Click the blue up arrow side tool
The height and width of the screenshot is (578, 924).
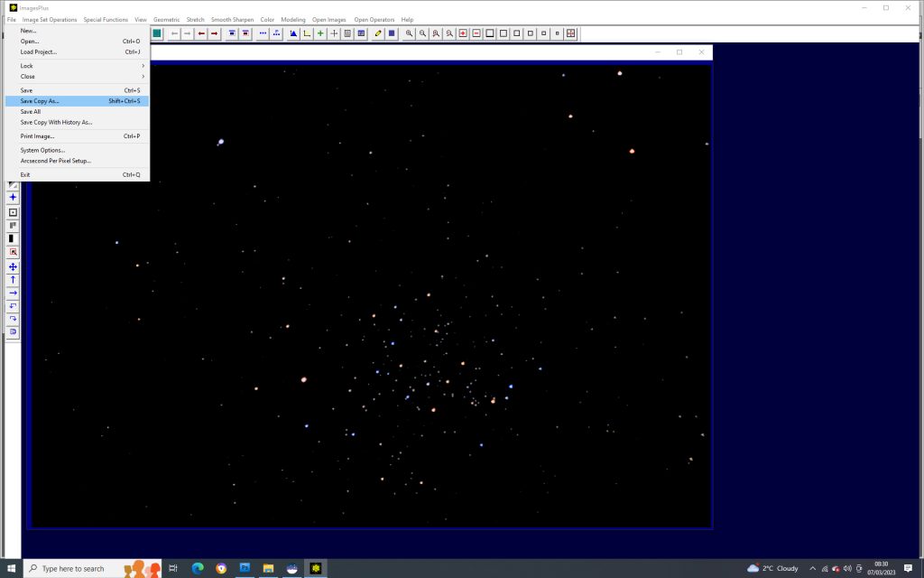[x=13, y=280]
